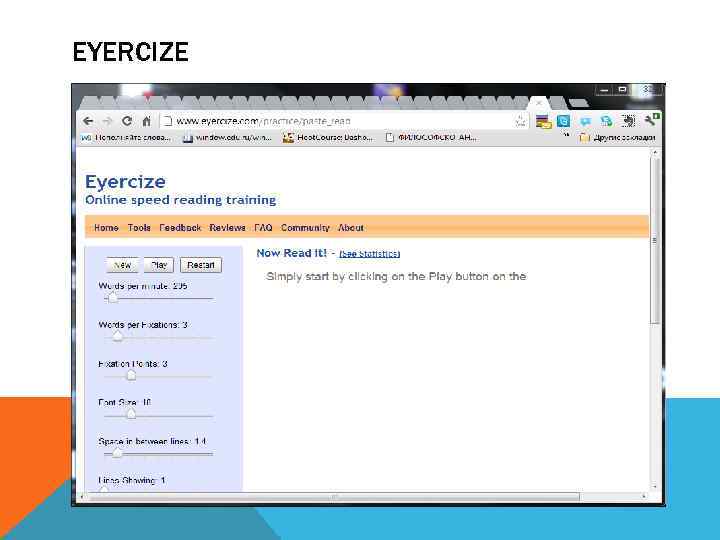
Task: Click the browser Back arrow
Action: click(x=88, y=121)
